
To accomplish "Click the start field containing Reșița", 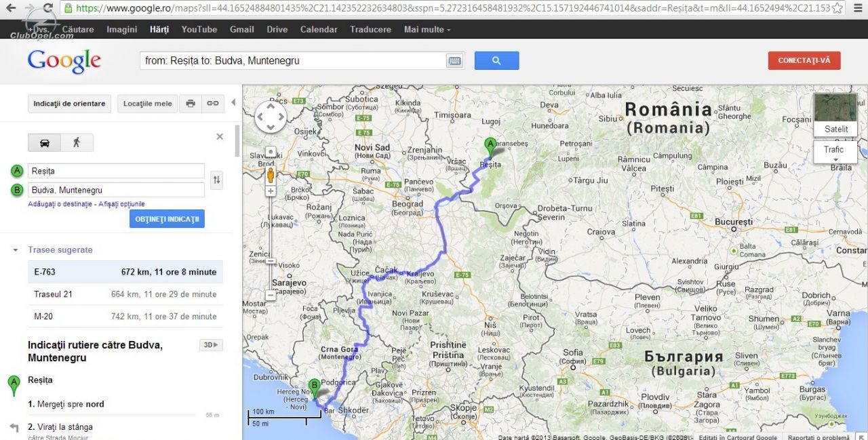I will (x=116, y=172).
